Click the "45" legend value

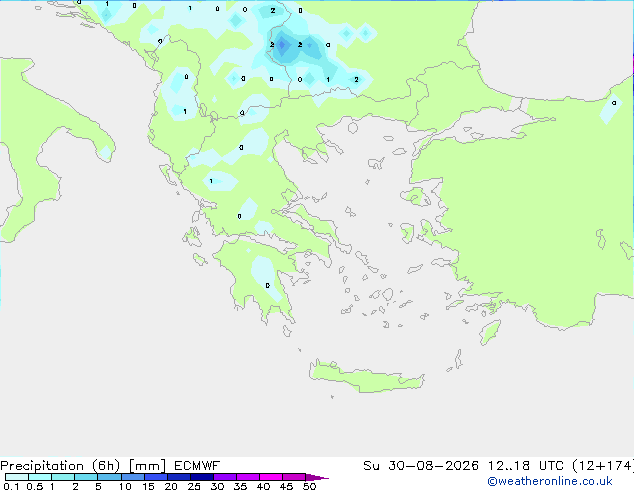click(x=286, y=486)
